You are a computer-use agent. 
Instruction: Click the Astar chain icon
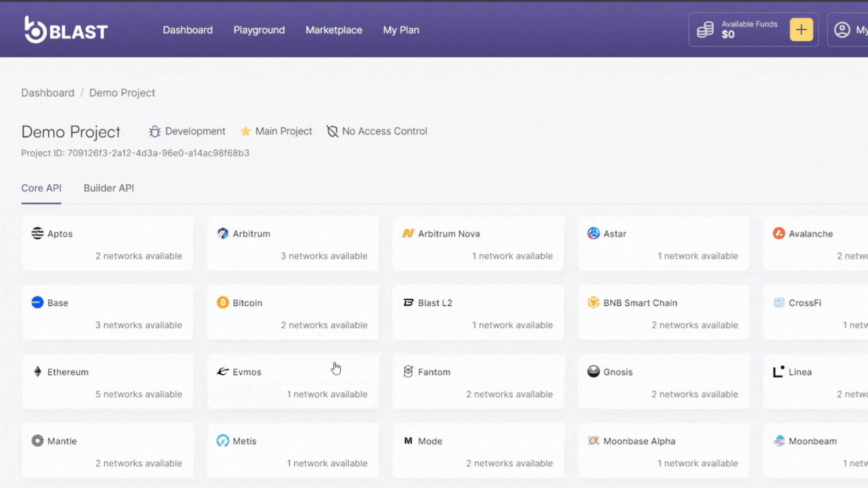[593, 233]
